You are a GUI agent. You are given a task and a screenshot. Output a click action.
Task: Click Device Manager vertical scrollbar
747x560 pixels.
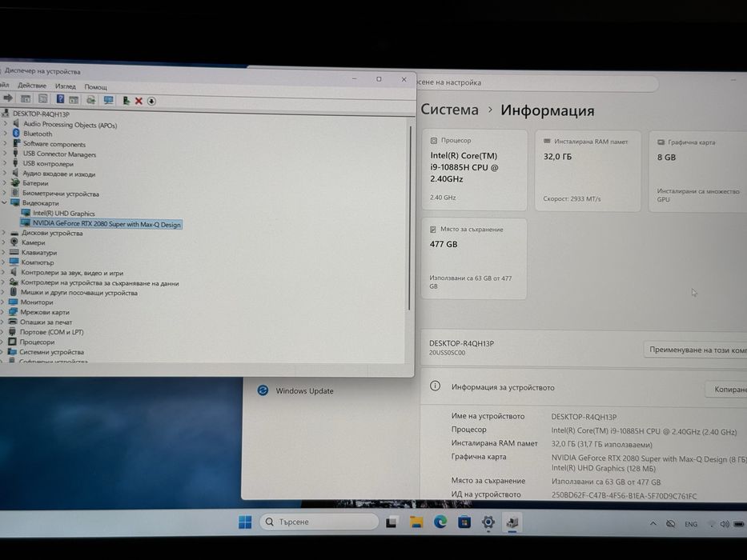[409, 218]
